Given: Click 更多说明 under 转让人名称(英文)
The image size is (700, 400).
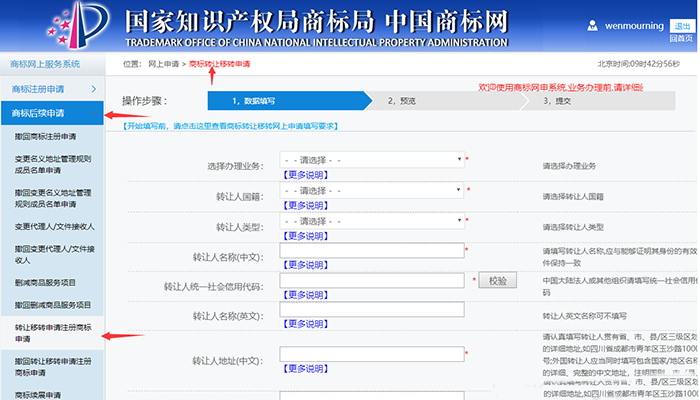Looking at the screenshot, I should tap(306, 324).
